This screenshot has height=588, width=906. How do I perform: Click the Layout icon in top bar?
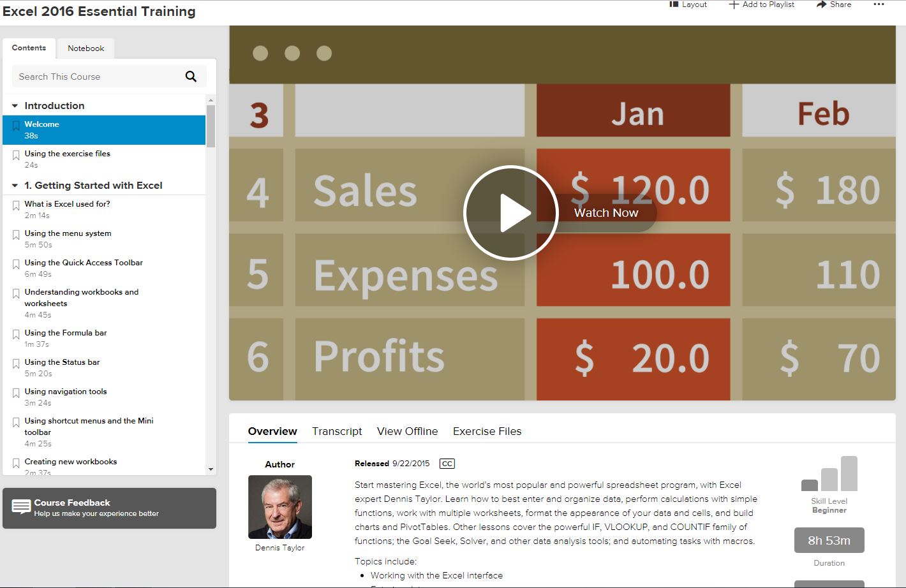click(x=673, y=4)
